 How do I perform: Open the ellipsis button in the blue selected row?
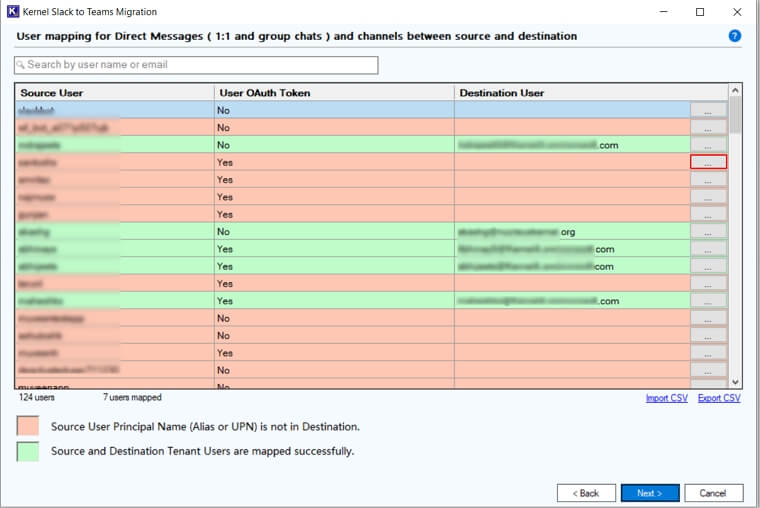[x=708, y=110]
